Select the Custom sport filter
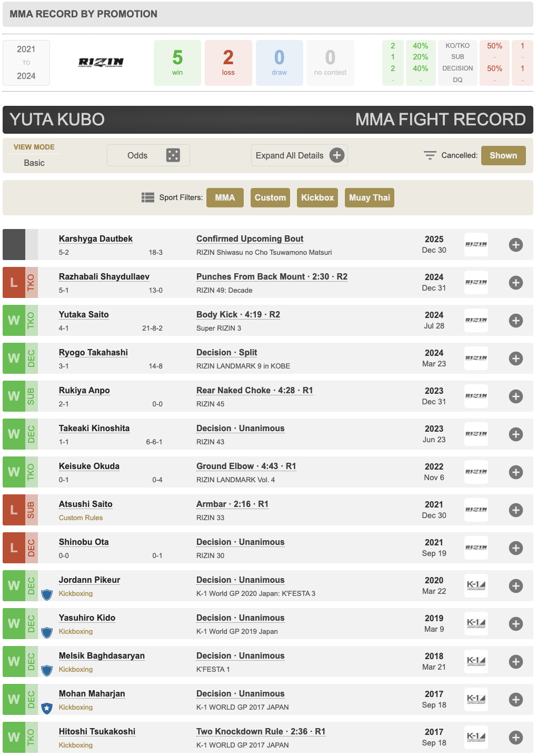This screenshot has width=537, height=756. (270, 197)
